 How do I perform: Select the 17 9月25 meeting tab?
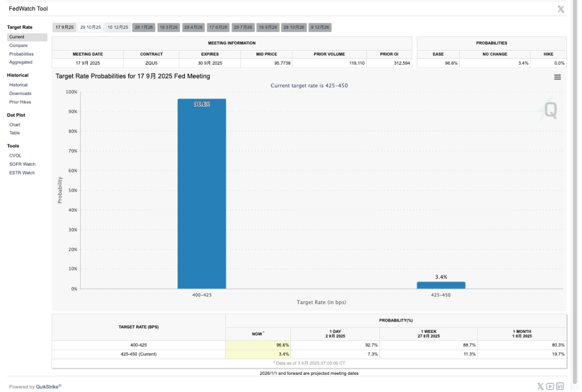(x=65, y=27)
